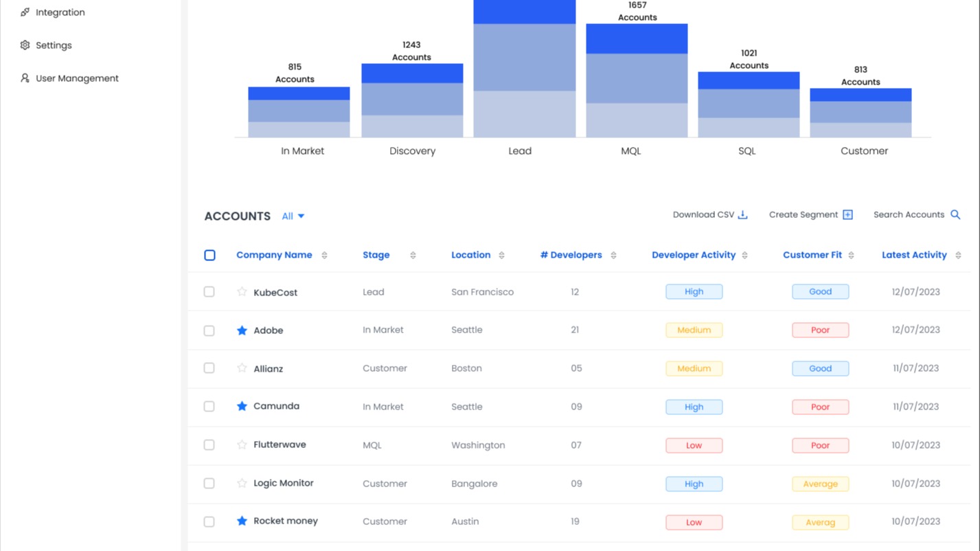Click the Integration plug icon in sidebar
This screenshot has width=980, height=551.
click(x=25, y=12)
